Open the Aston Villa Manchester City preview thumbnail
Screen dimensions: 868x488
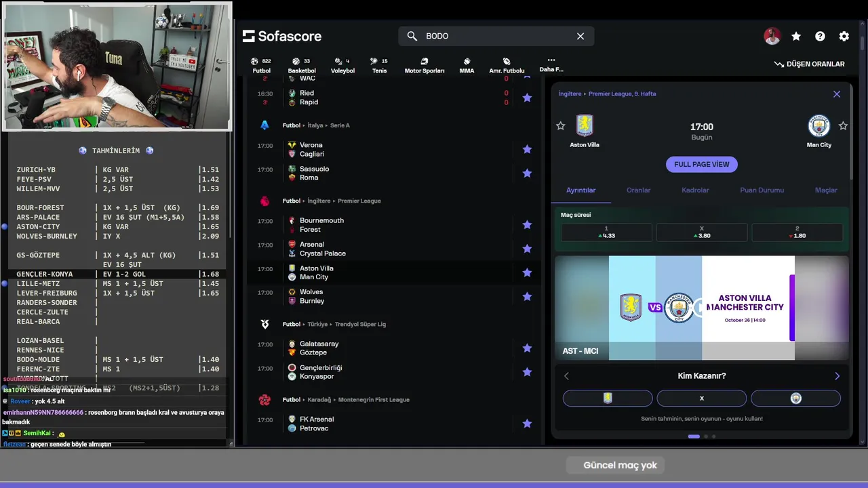click(702, 308)
